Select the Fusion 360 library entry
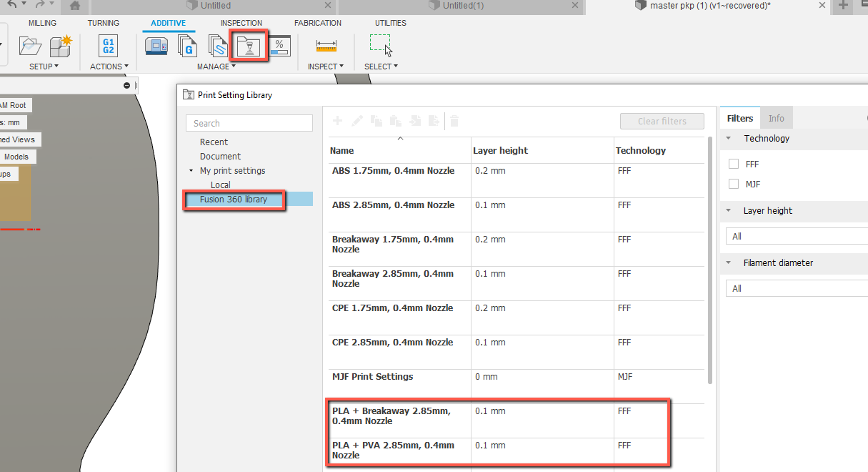Viewport: 868px width, 472px height. (x=234, y=200)
